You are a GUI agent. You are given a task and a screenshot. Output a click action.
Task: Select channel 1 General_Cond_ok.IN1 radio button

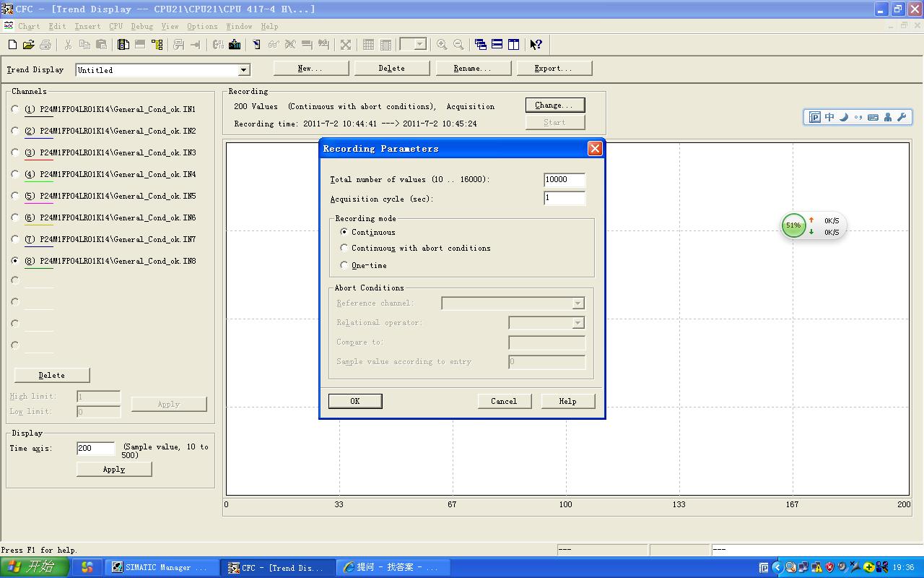pos(16,109)
